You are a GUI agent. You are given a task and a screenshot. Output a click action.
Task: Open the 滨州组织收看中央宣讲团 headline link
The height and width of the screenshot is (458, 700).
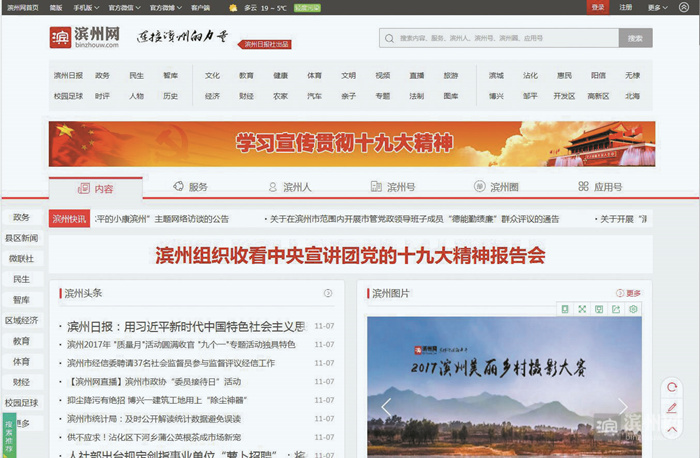pos(350,256)
